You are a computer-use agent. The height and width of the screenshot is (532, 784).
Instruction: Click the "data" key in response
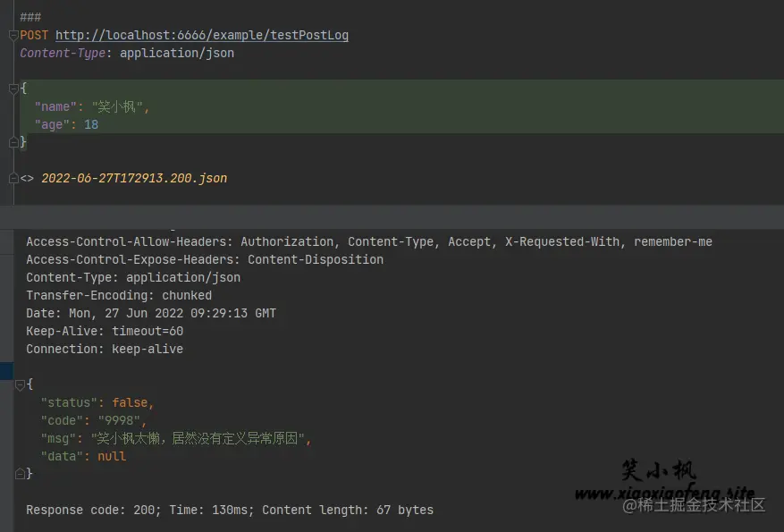point(62,457)
